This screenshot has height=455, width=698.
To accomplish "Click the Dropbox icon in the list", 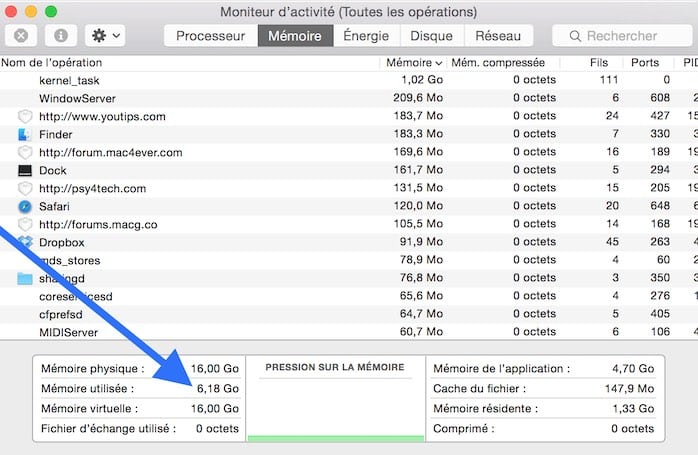I will click(x=25, y=242).
